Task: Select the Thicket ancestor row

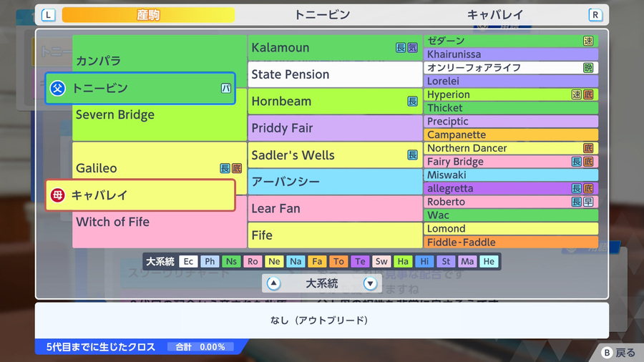Action: 511,108
